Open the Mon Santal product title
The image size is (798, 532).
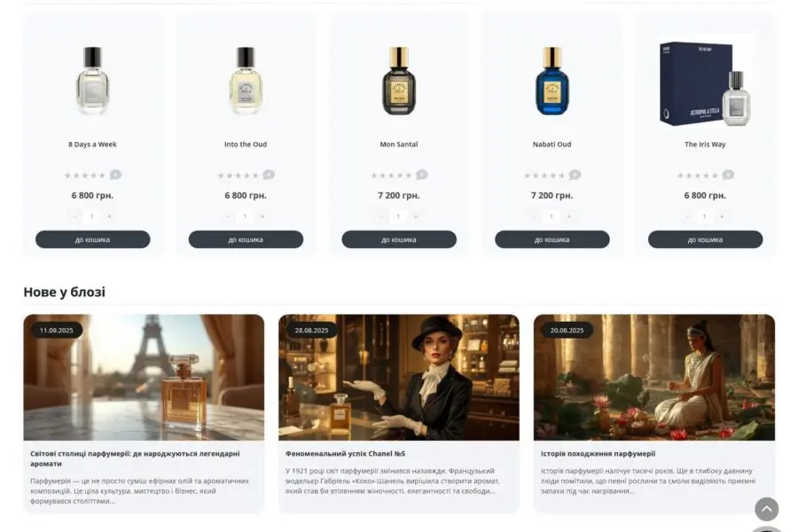[x=399, y=145]
